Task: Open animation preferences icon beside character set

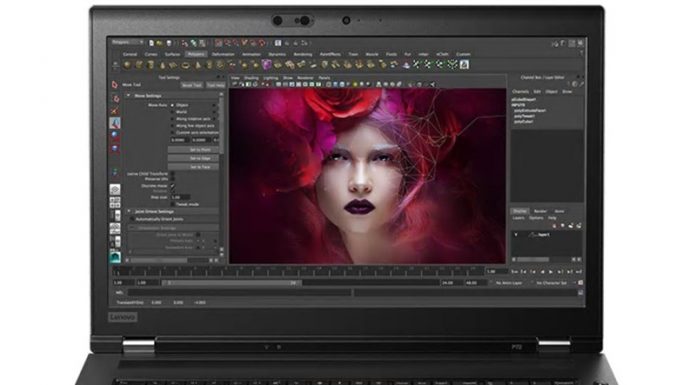Action: [x=581, y=282]
